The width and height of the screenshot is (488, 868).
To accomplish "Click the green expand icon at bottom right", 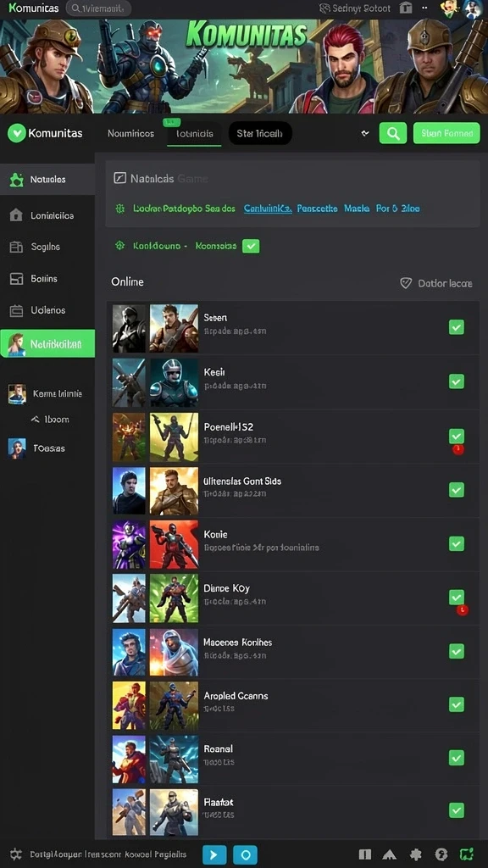I will (467, 854).
